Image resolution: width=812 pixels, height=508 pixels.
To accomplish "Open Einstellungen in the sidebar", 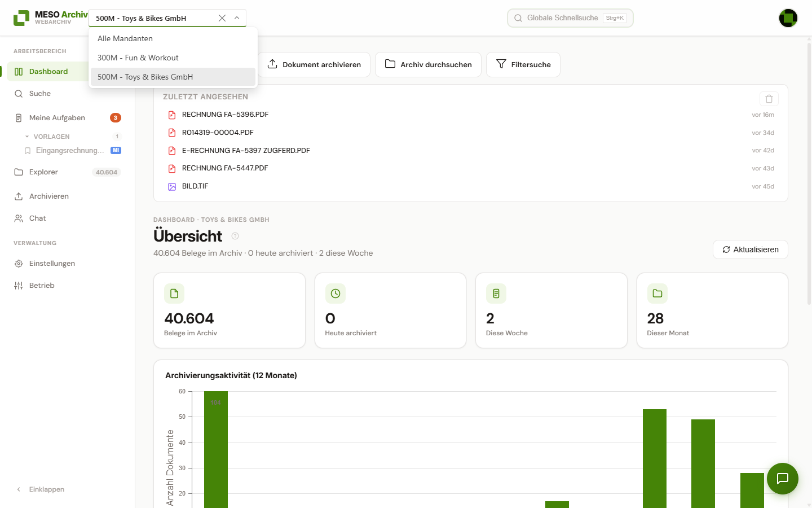I will click(68, 264).
